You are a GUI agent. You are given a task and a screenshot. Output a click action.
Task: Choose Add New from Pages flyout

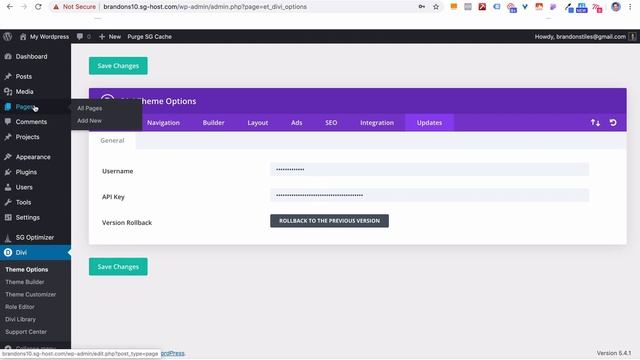(89, 121)
